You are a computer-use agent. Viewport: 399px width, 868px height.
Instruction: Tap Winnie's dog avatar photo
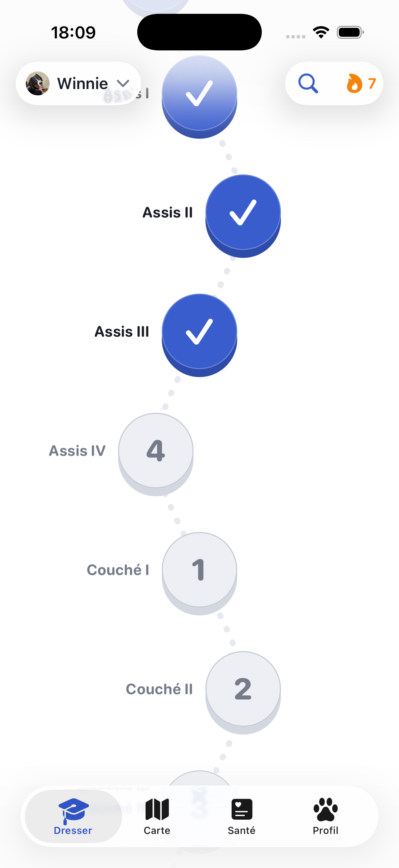pyautogui.click(x=38, y=83)
